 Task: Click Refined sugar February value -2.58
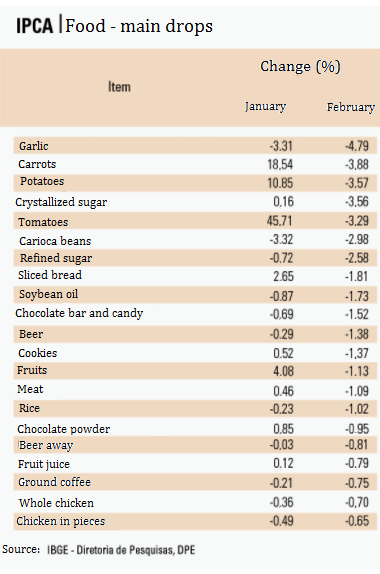click(357, 258)
